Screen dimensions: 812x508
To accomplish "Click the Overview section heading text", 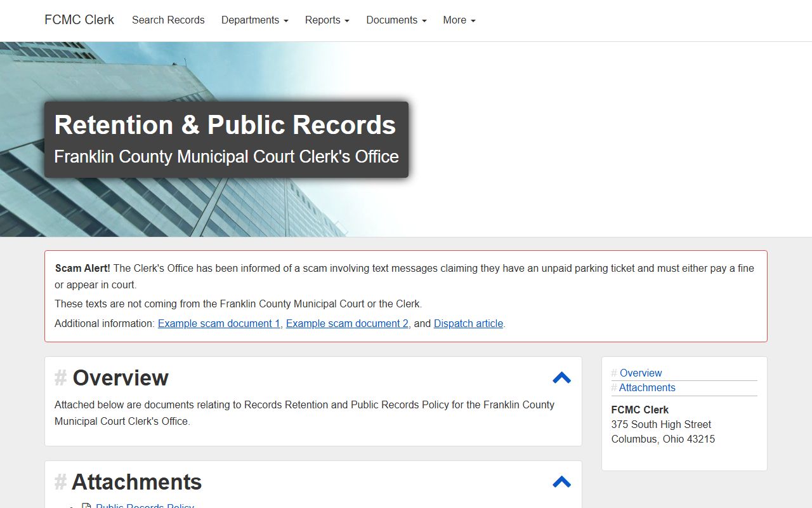I will pyautogui.click(x=121, y=378).
